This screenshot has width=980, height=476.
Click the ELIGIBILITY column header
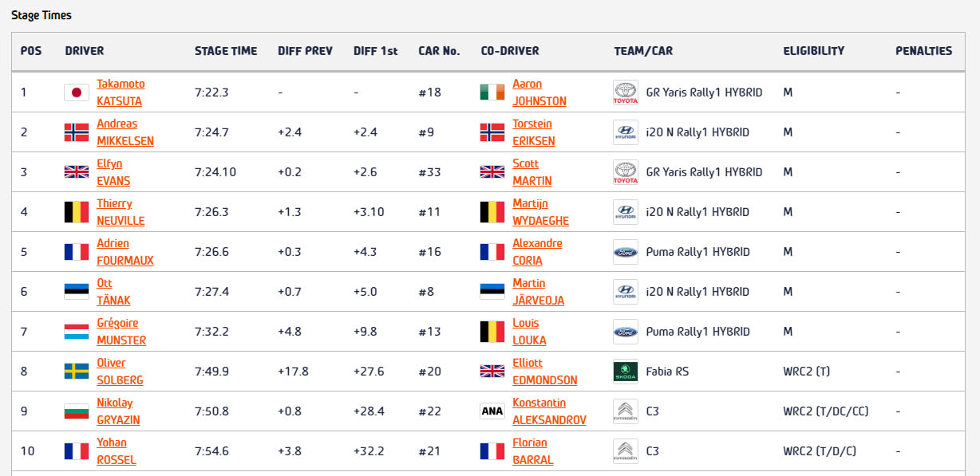(x=814, y=51)
